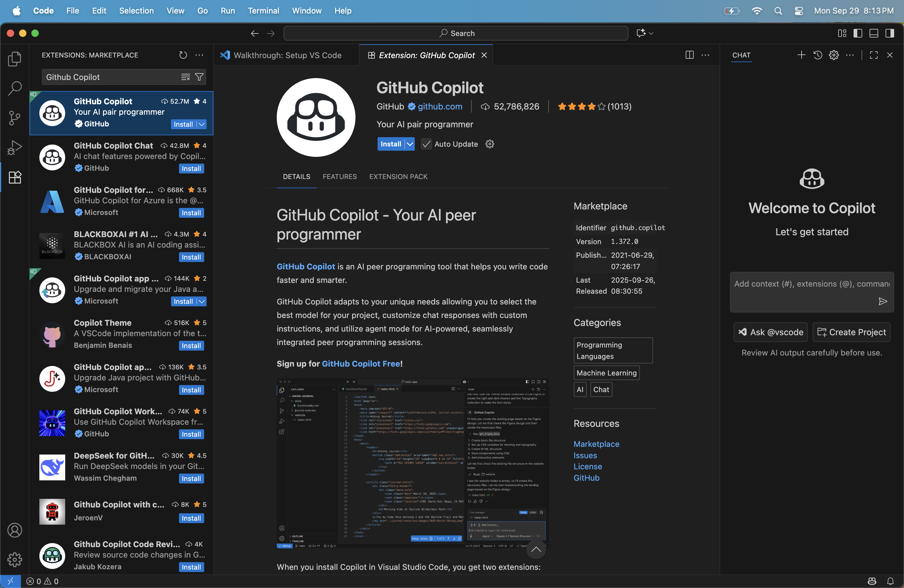Clear extensions search results

click(x=185, y=77)
